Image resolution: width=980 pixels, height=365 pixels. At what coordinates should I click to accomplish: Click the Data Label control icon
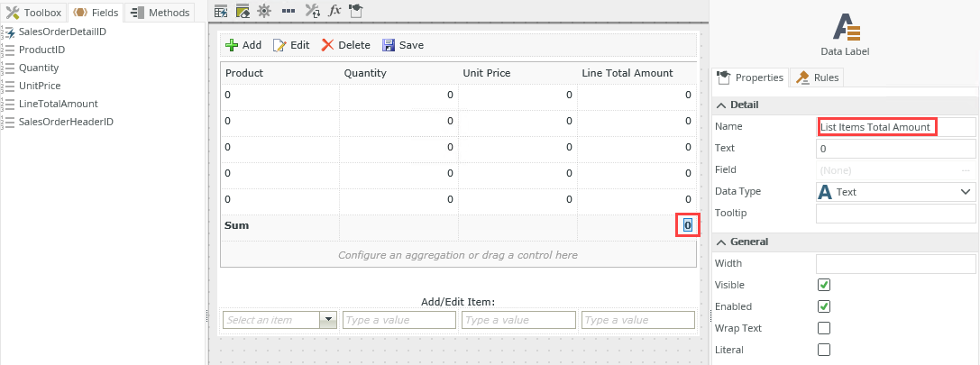click(x=844, y=27)
